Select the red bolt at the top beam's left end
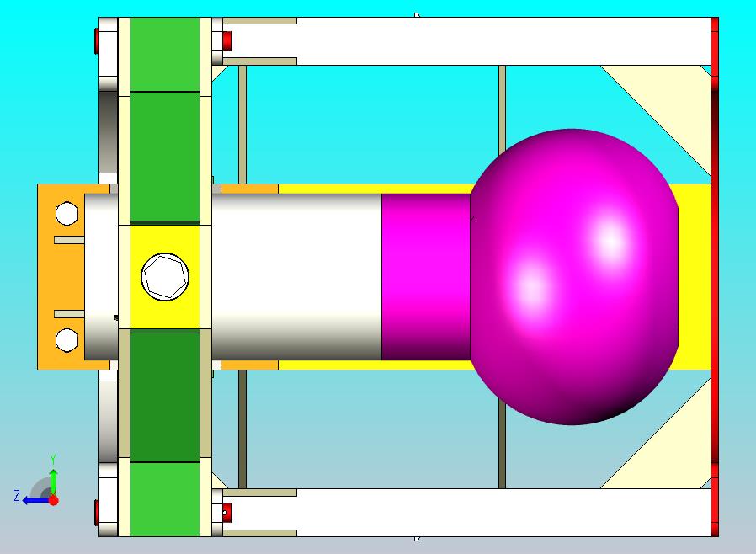 tap(226, 41)
